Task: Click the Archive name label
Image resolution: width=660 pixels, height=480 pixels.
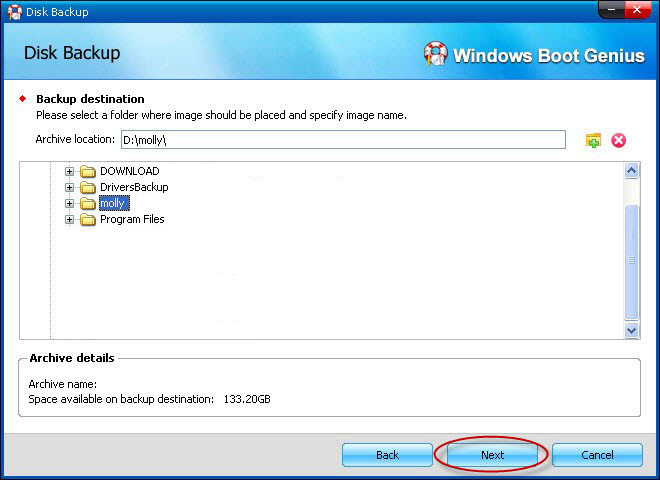Action: click(63, 384)
